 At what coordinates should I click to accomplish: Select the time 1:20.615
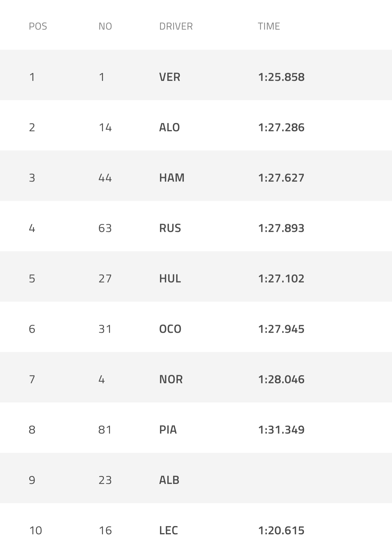[x=281, y=530]
